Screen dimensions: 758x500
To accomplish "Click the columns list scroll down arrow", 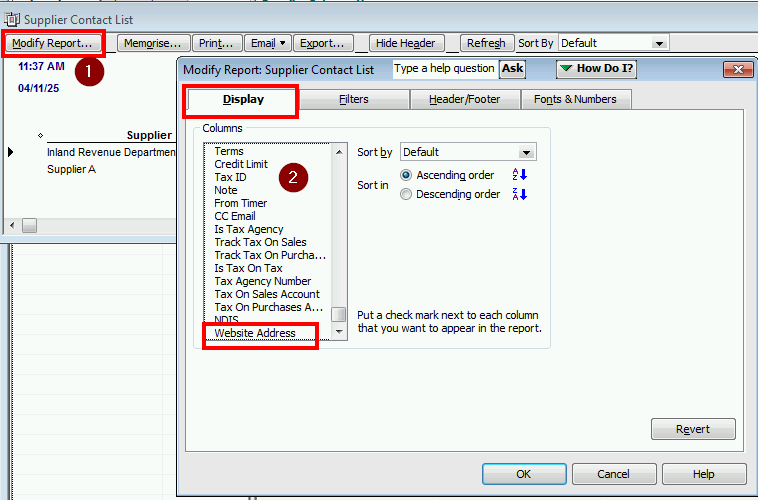I will [339, 332].
